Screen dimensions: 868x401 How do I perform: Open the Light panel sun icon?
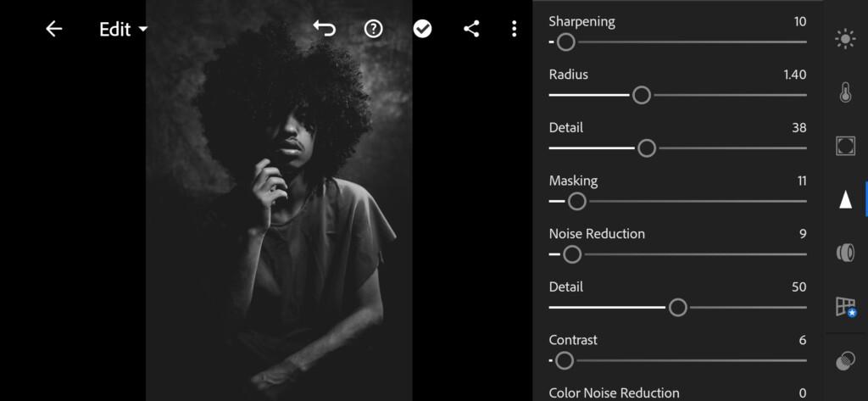845,39
